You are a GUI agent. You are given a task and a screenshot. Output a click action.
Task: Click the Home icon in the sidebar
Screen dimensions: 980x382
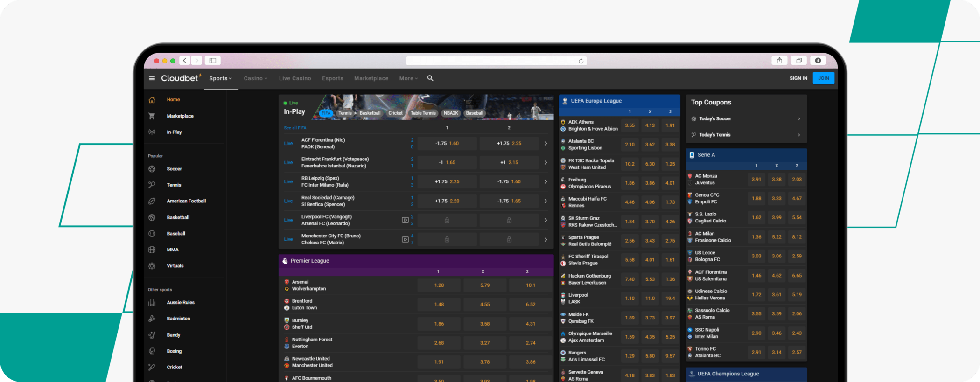point(152,100)
